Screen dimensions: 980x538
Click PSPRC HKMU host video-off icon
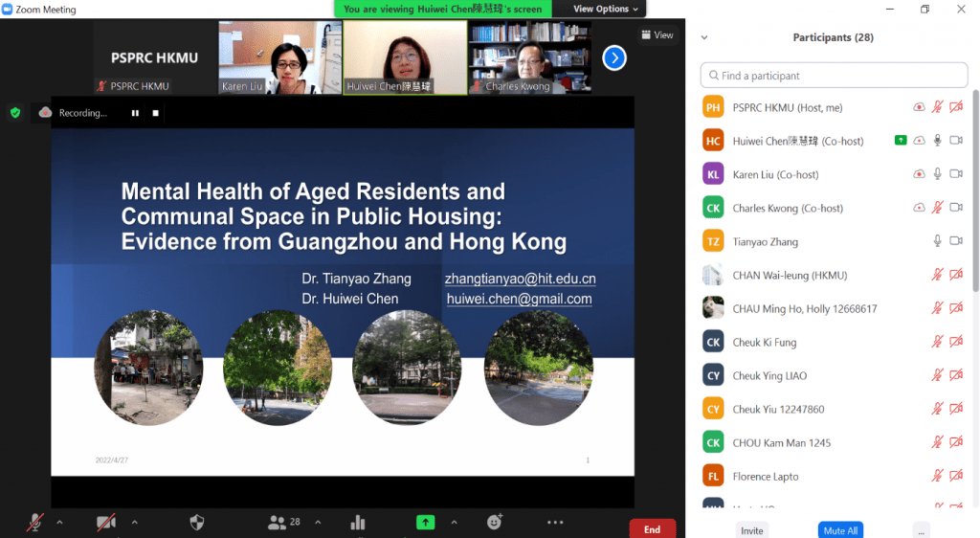tap(956, 107)
